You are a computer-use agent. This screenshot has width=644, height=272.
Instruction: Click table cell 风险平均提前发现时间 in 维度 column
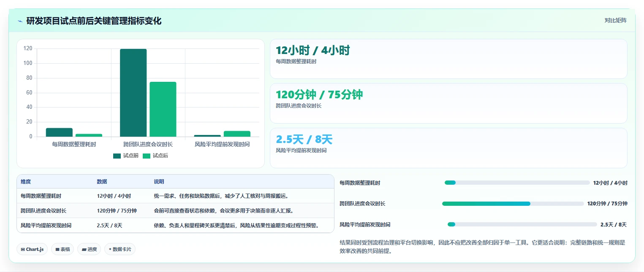(46, 226)
